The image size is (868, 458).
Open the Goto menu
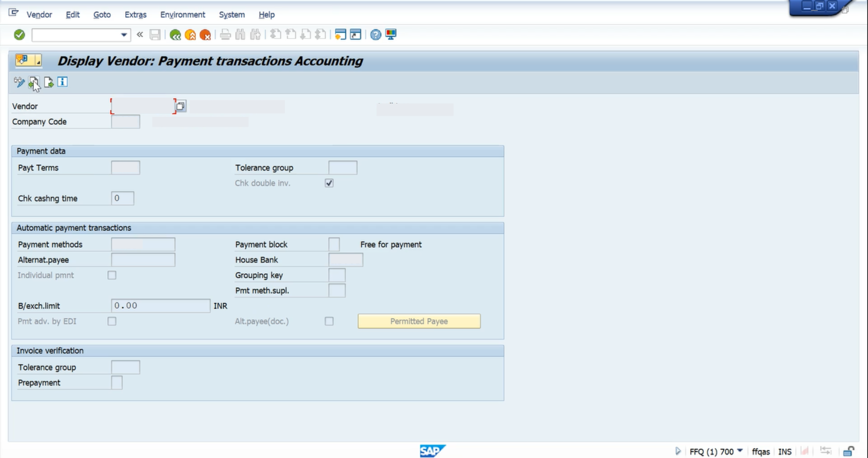pyautogui.click(x=102, y=14)
